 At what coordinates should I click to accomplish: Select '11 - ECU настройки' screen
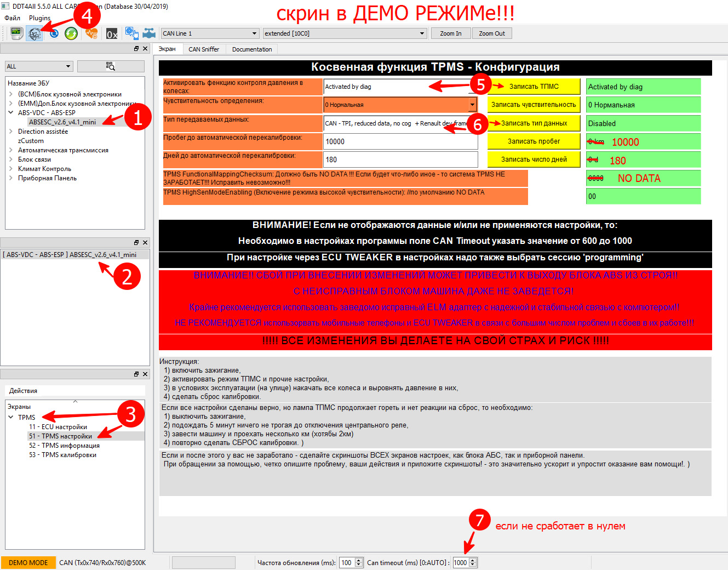pos(58,427)
